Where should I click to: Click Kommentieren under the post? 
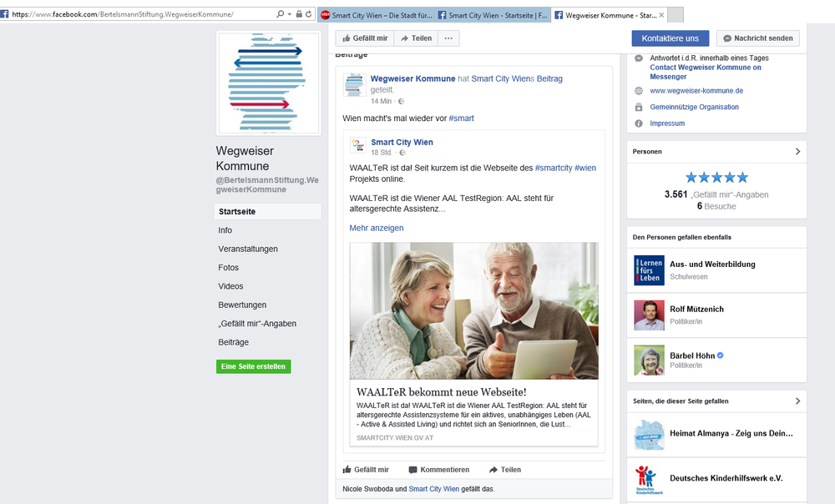coord(439,470)
